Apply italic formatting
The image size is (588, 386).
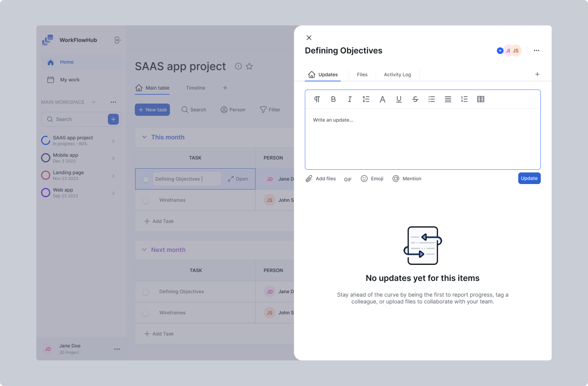(x=350, y=99)
